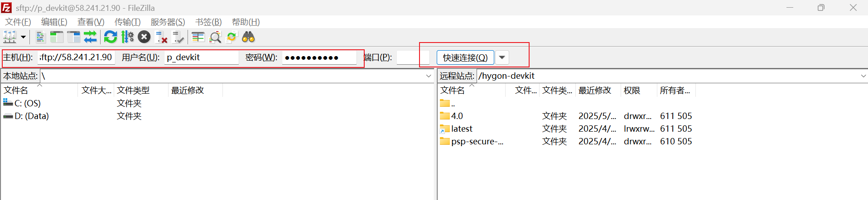Open the 查看(V) menu
Image resolution: width=868 pixels, height=200 pixels.
91,22
